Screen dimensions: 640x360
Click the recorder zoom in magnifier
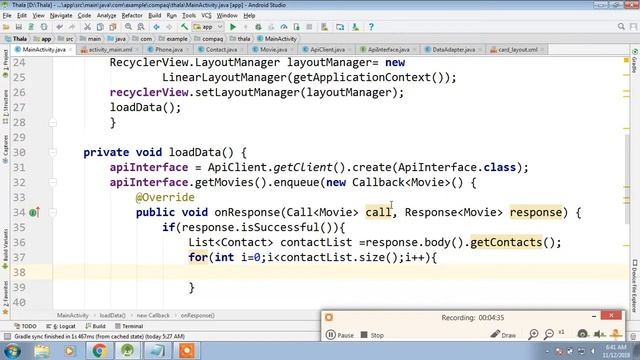[533, 335]
